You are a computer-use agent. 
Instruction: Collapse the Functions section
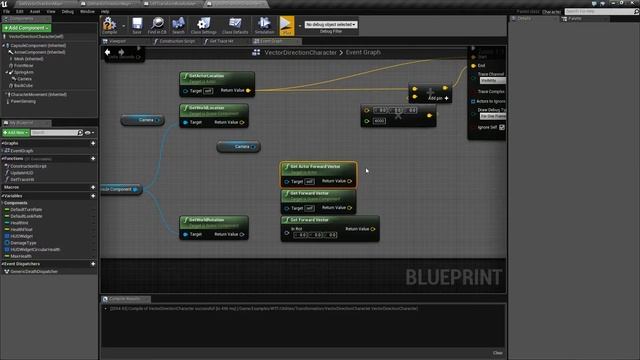coord(2,158)
